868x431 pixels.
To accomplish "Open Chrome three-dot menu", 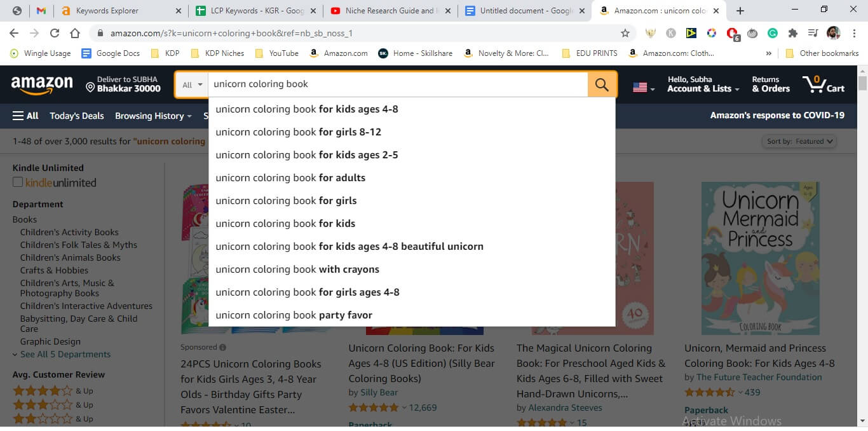I will [853, 33].
